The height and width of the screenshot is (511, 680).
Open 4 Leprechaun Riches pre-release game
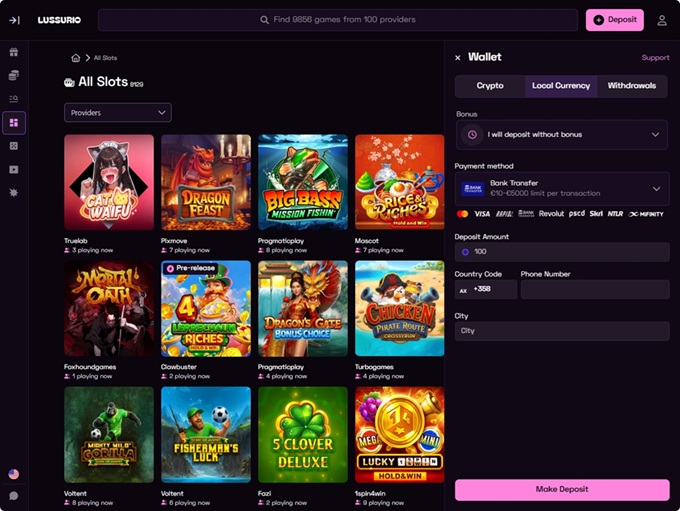(x=206, y=308)
